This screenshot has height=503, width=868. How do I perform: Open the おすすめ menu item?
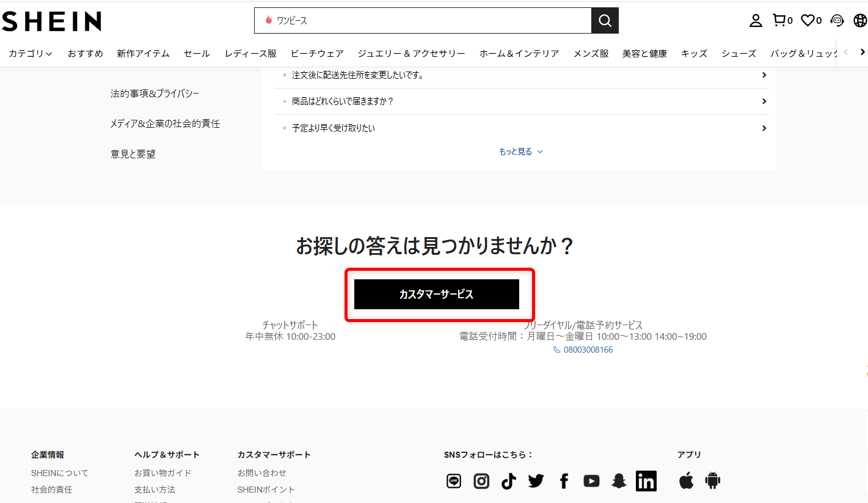[x=86, y=54]
